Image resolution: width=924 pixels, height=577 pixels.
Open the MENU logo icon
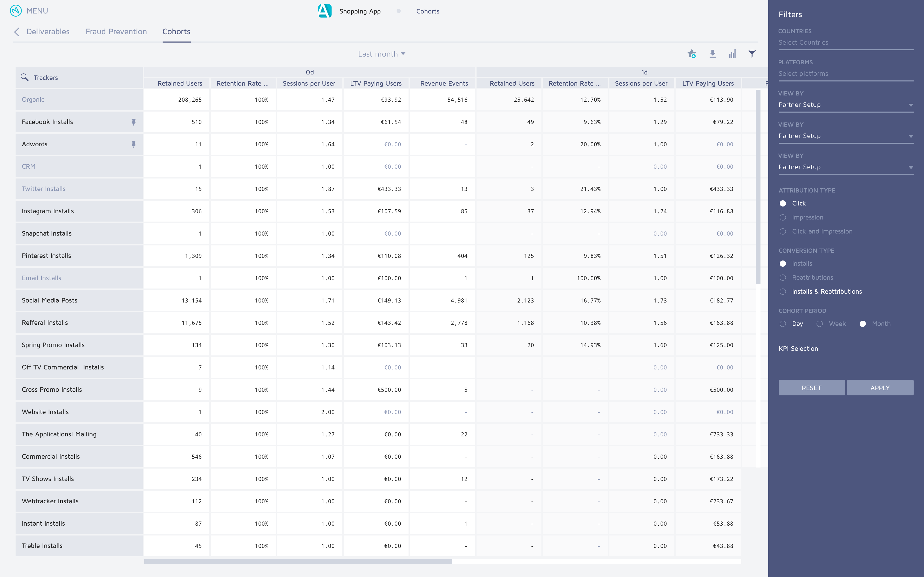16,11
